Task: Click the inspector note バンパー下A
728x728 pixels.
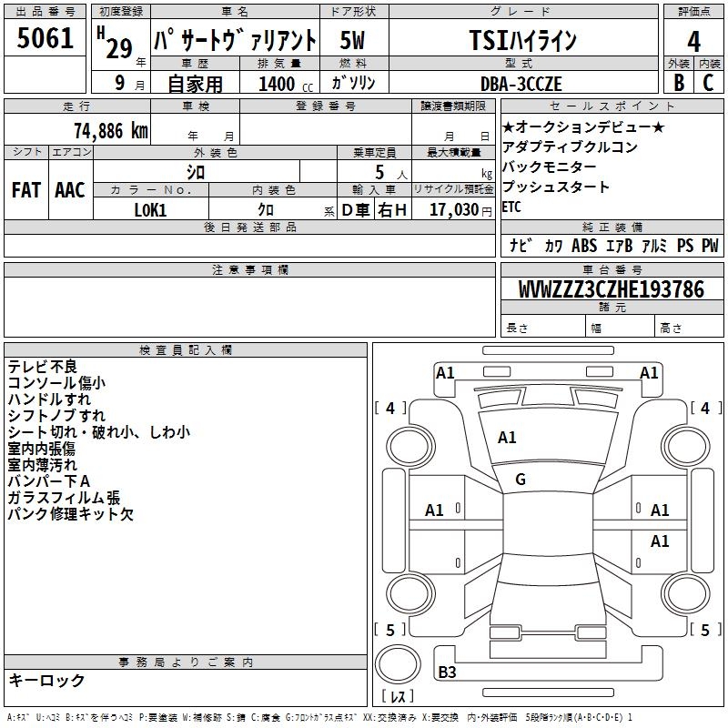Action: tap(49, 481)
